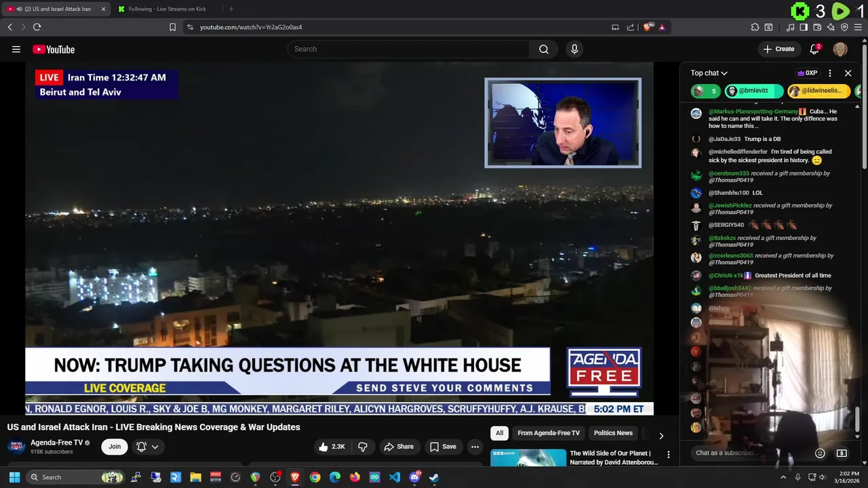Screen dimensions: 868x488
Task: Expand Top chat mode dropdown
Action: pyautogui.click(x=709, y=73)
